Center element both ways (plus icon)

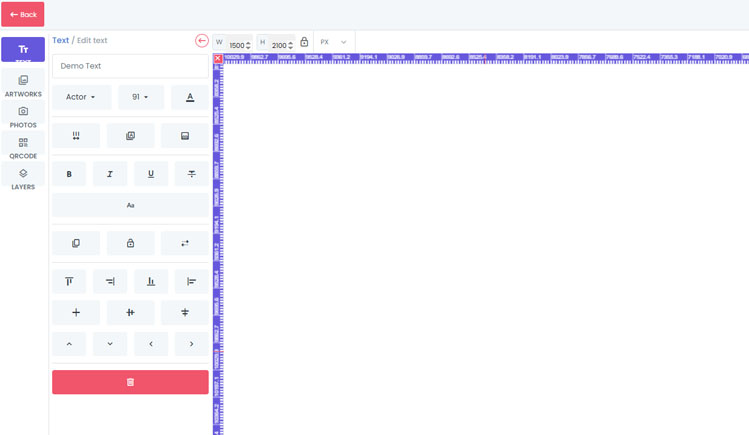pyautogui.click(x=76, y=312)
